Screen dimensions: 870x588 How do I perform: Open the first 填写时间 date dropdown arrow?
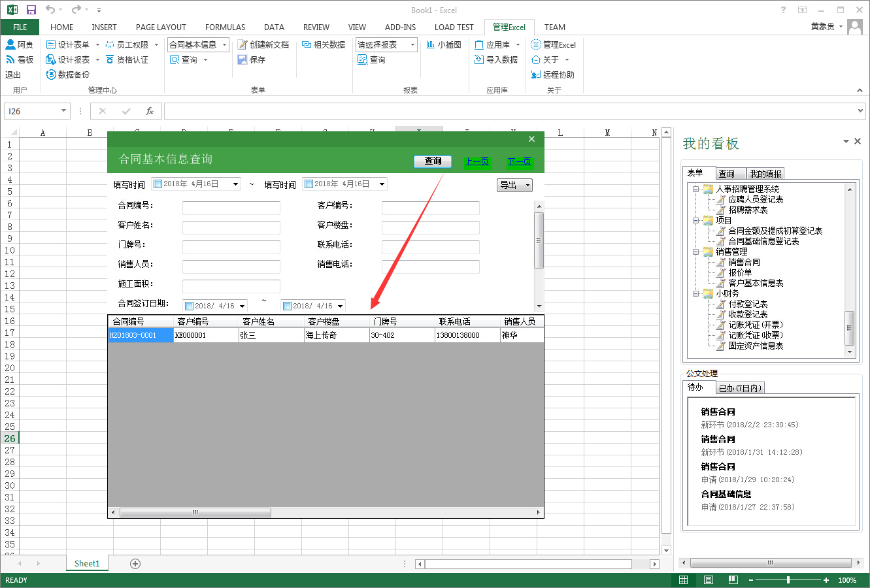pos(236,184)
